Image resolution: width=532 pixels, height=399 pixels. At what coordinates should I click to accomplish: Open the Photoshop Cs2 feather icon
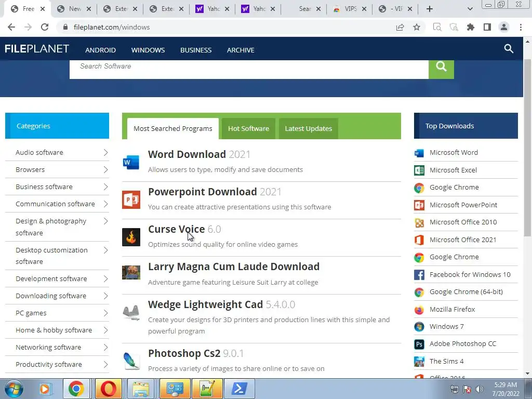tap(131, 361)
